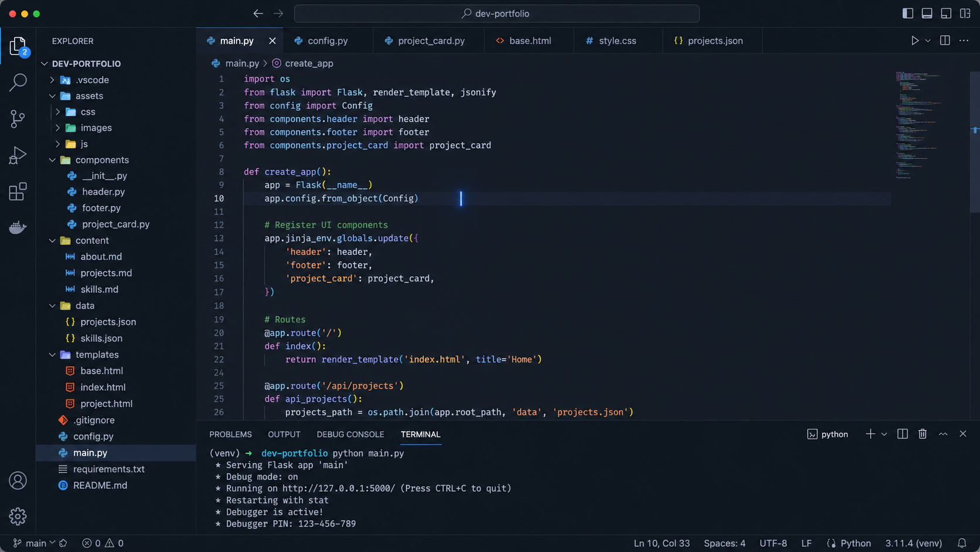Expand the .vscode folder

(52, 80)
